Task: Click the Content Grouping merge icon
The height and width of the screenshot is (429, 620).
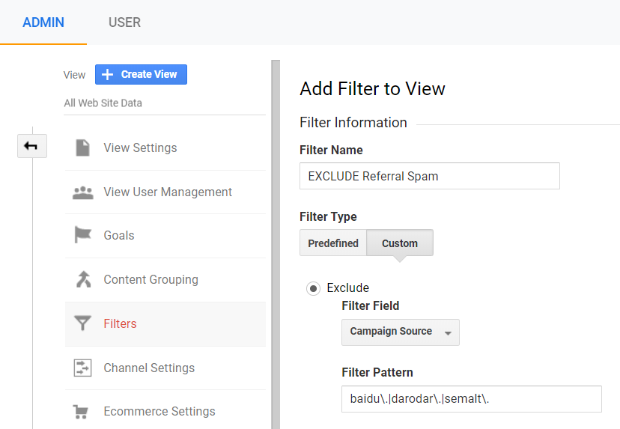Action: pyautogui.click(x=83, y=279)
